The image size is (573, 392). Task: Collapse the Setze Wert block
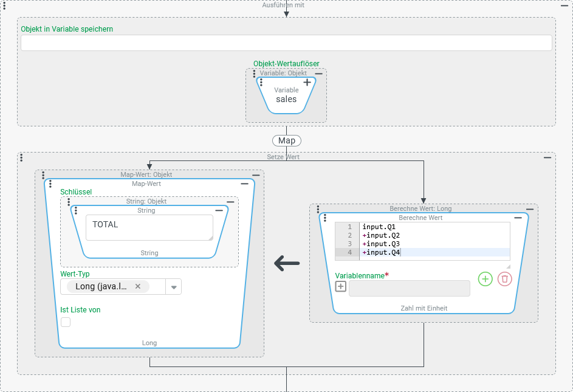(x=547, y=157)
